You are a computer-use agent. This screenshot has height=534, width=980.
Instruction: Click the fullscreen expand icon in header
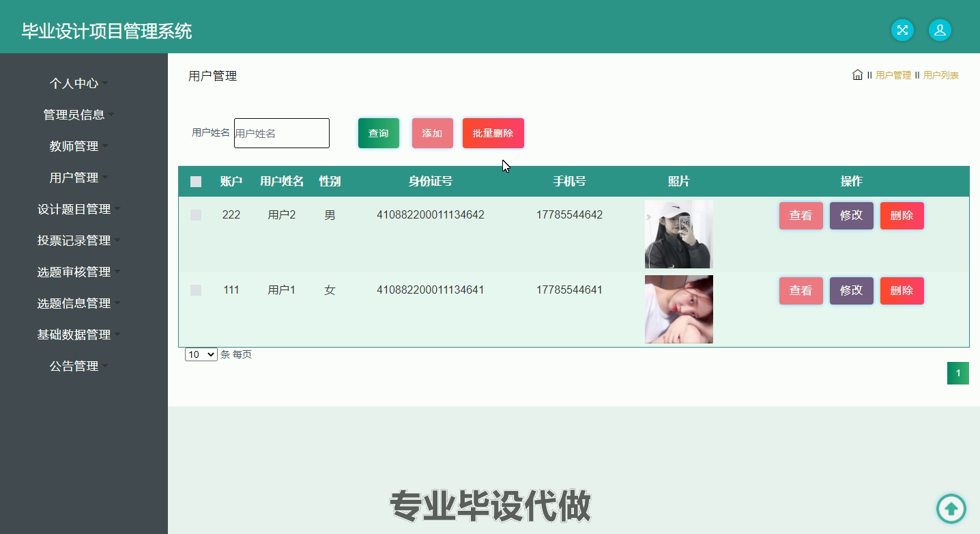(902, 30)
